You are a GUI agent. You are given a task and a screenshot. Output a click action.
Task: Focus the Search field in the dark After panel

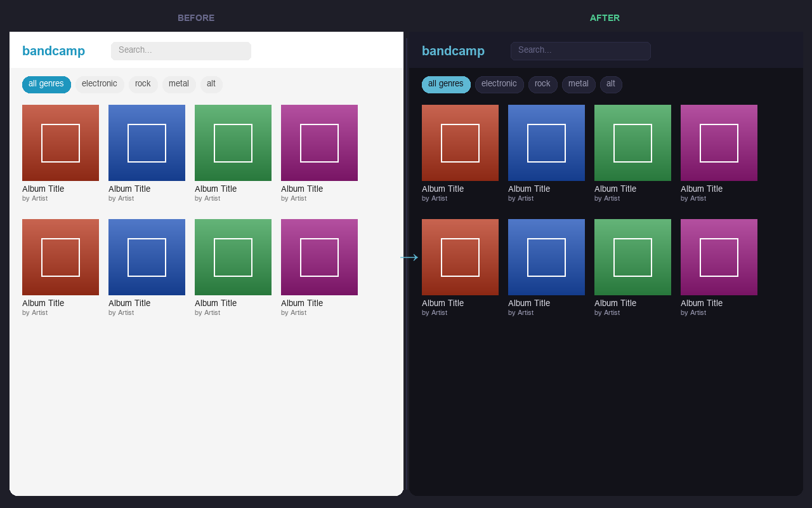[x=580, y=51]
